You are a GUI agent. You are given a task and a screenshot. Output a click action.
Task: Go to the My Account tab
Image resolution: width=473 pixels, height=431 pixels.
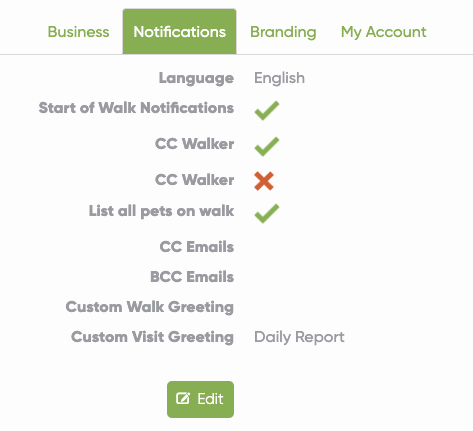(x=383, y=32)
